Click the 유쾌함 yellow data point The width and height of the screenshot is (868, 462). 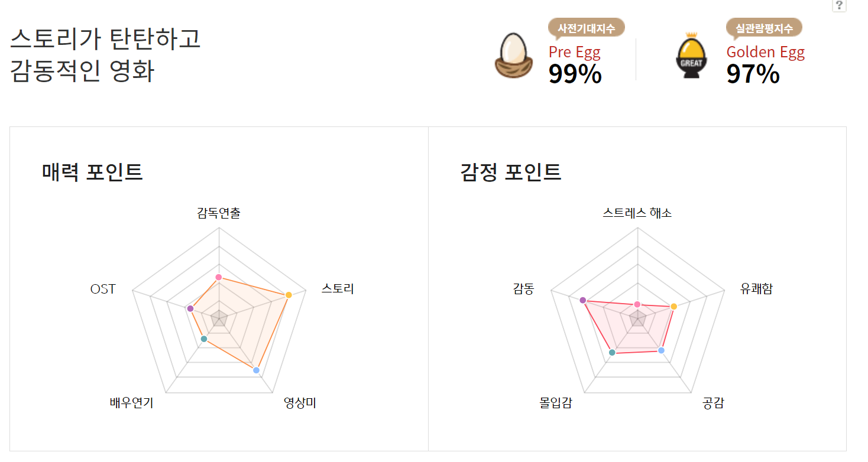coord(672,307)
